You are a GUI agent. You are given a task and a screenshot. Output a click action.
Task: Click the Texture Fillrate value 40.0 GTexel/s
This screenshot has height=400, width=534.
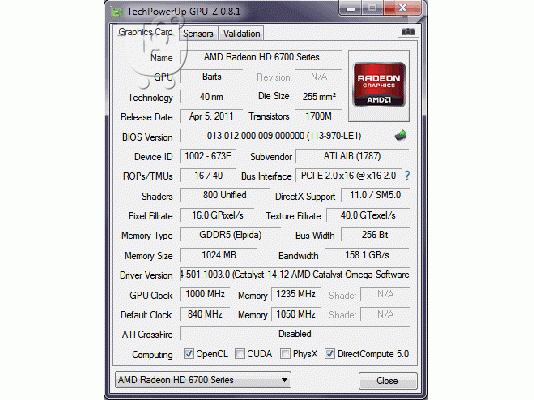pyautogui.click(x=368, y=215)
